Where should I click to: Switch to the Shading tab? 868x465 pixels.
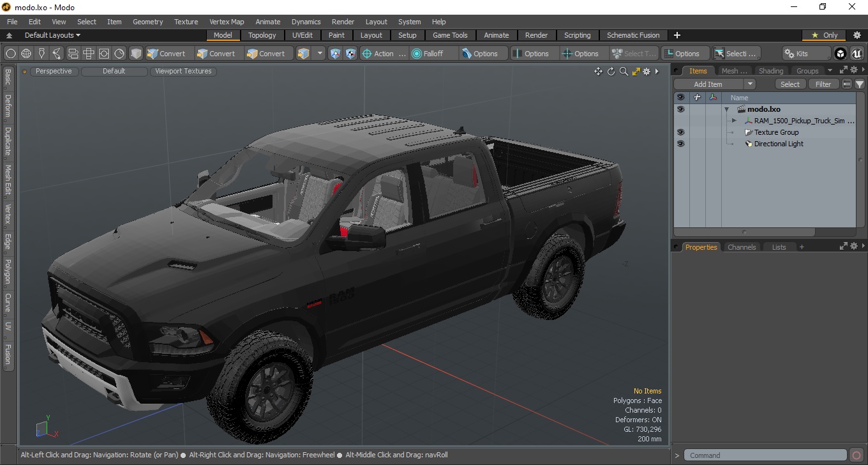pyautogui.click(x=770, y=71)
